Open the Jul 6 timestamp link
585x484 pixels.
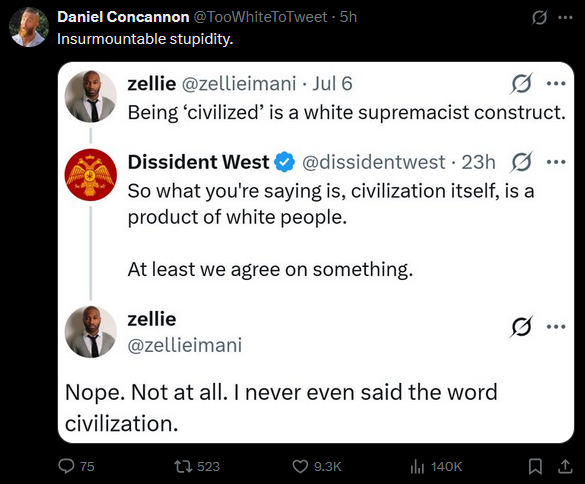tap(332, 84)
